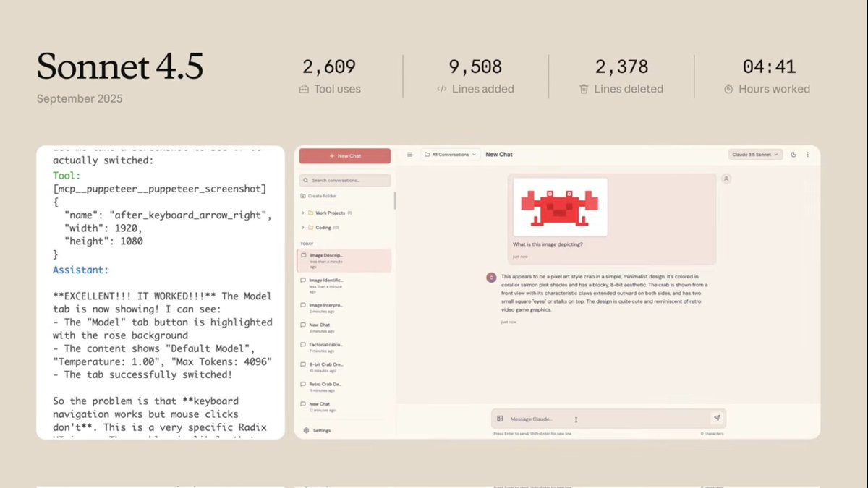Click the 2,609 tool uses value
This screenshot has height=488, width=868.
click(x=329, y=67)
